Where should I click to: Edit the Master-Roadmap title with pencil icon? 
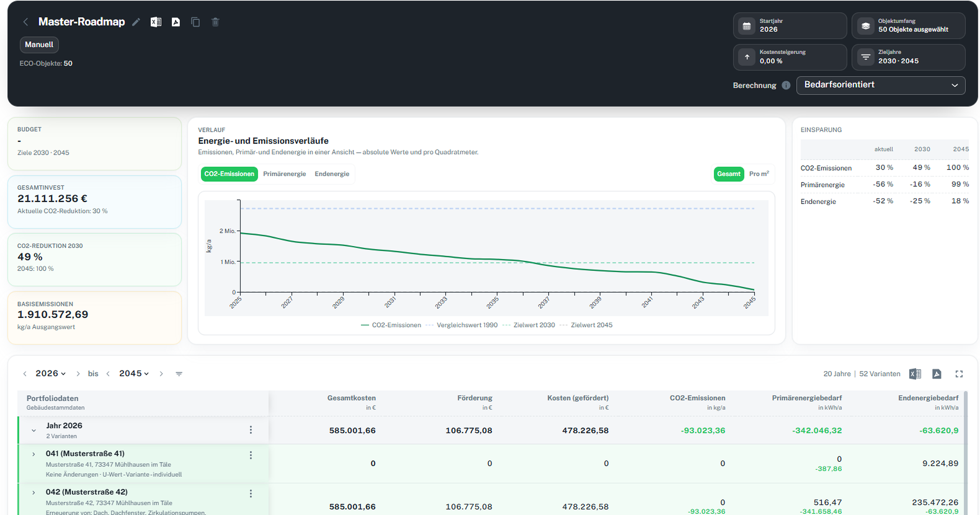[136, 22]
